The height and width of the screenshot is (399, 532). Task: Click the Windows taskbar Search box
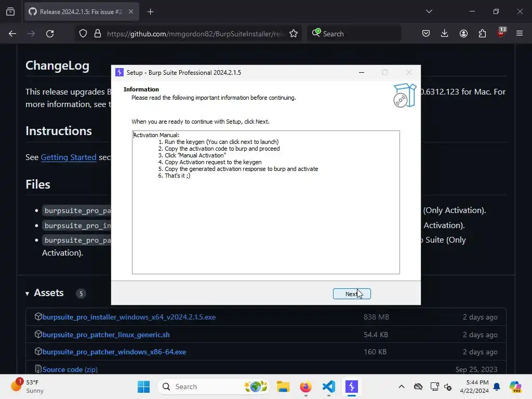[x=214, y=387]
